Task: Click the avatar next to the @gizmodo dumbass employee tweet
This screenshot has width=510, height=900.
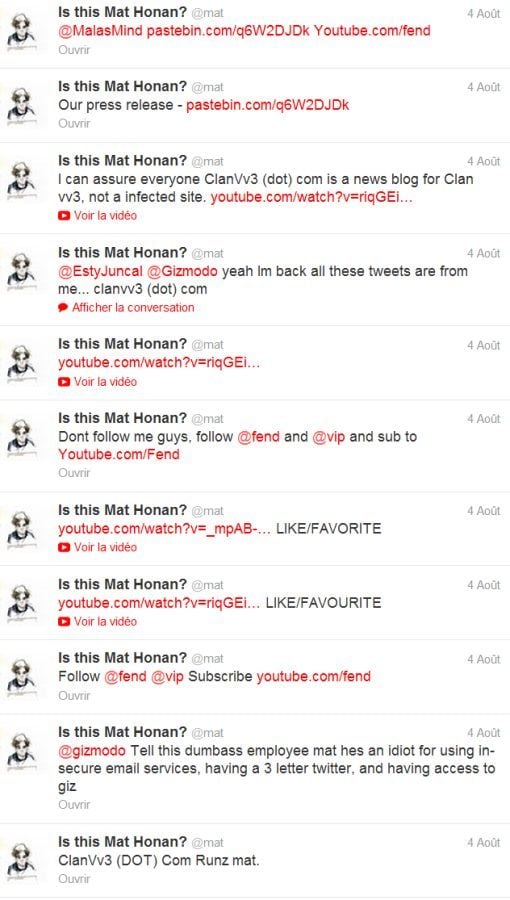Action: tap(21, 750)
